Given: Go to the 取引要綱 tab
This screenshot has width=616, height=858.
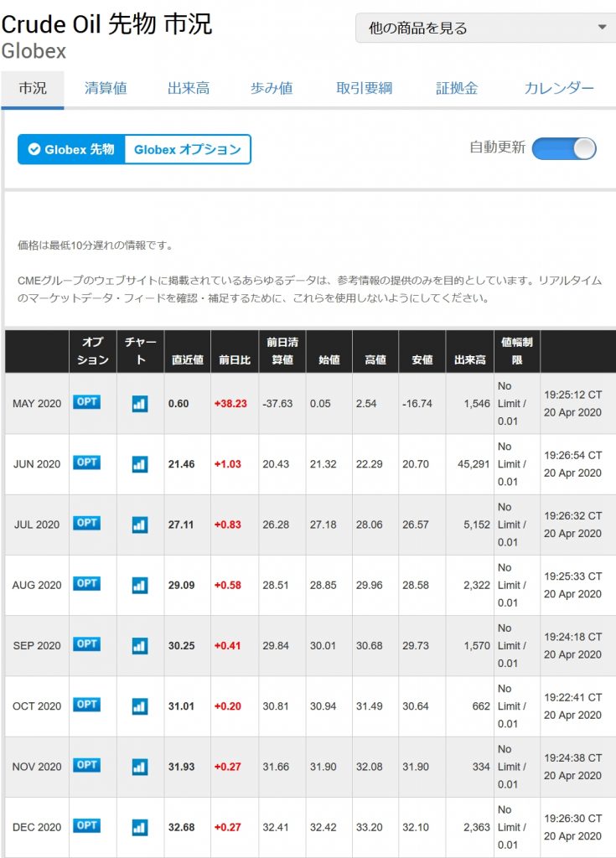Looking at the screenshot, I should click(x=364, y=88).
